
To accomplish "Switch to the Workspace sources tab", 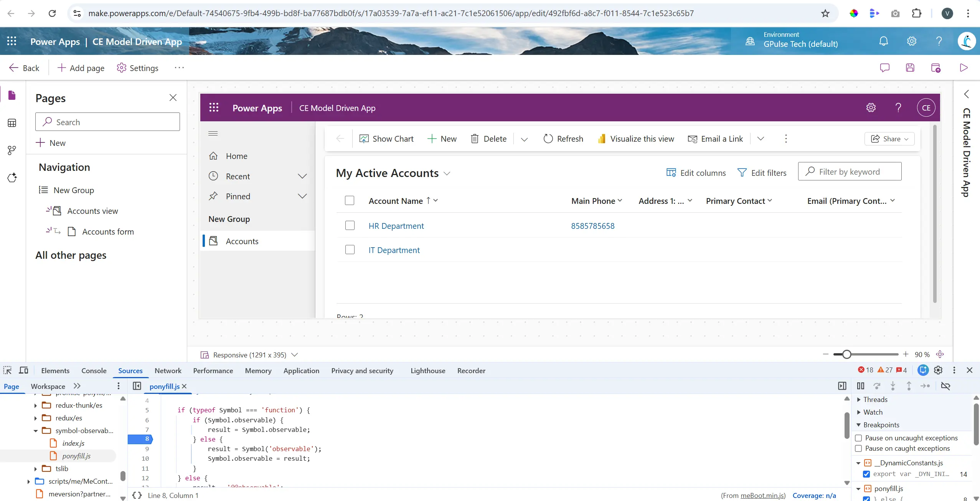I will [x=48, y=386].
